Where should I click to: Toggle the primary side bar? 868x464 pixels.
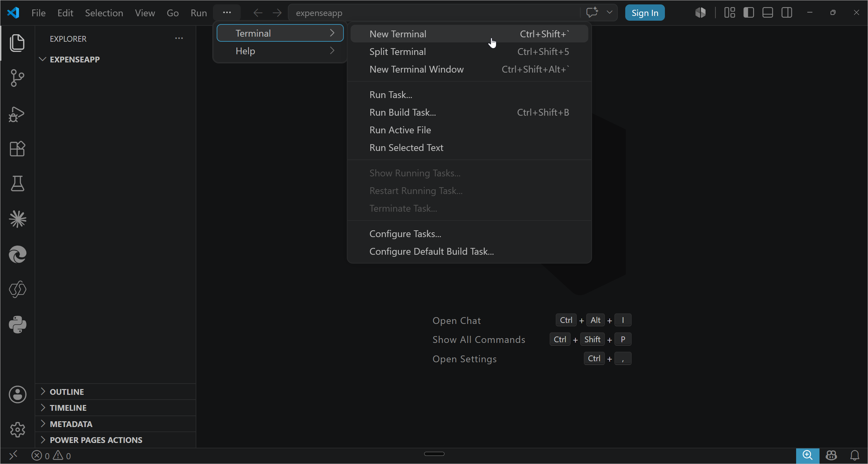point(749,13)
